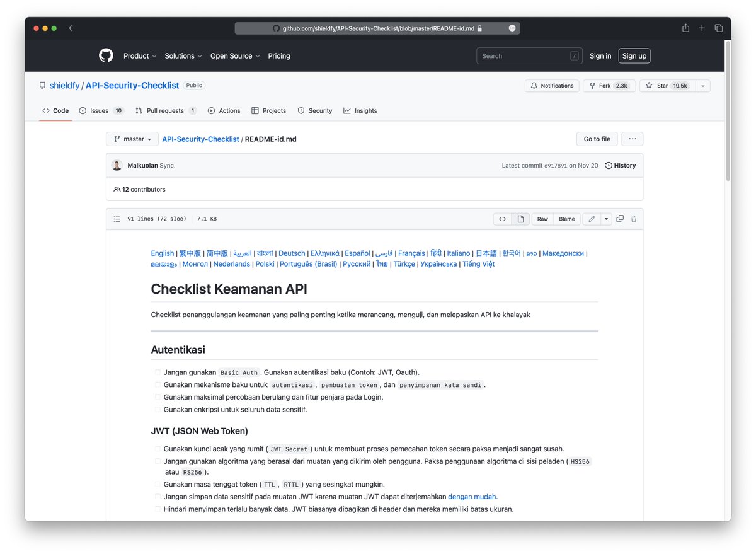Check 'Gunakan masa tenggat token' checkbox

pyautogui.click(x=158, y=485)
